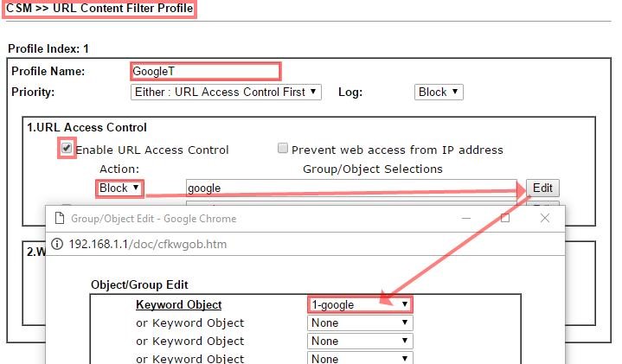The height and width of the screenshot is (364, 622).
Task: Click the Group/Object Edit popup title bar
Action: [x=260, y=219]
